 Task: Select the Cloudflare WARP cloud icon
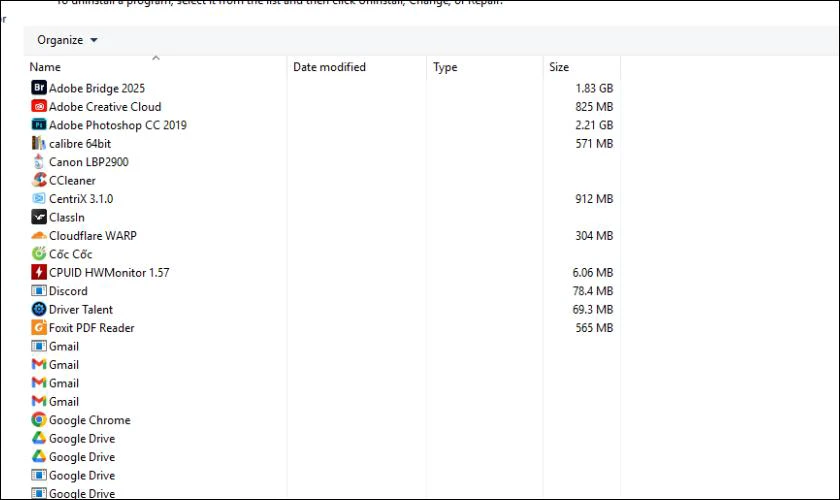[39, 235]
